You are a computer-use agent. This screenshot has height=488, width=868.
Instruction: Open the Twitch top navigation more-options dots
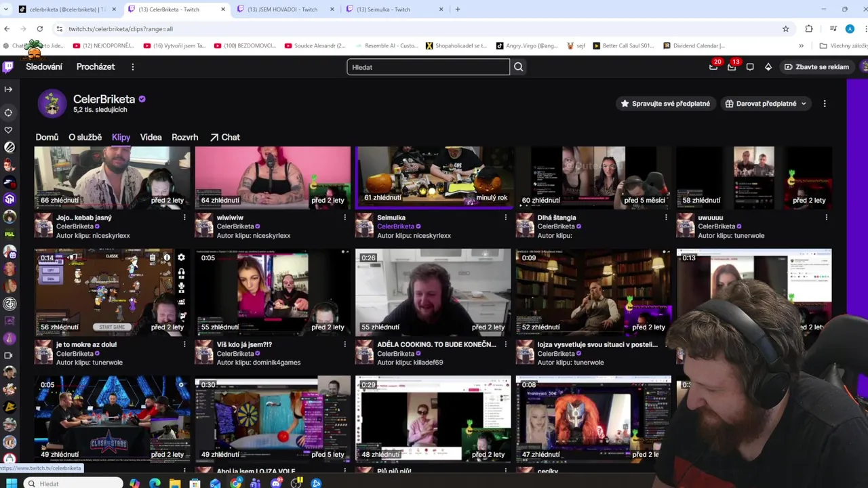tap(133, 67)
